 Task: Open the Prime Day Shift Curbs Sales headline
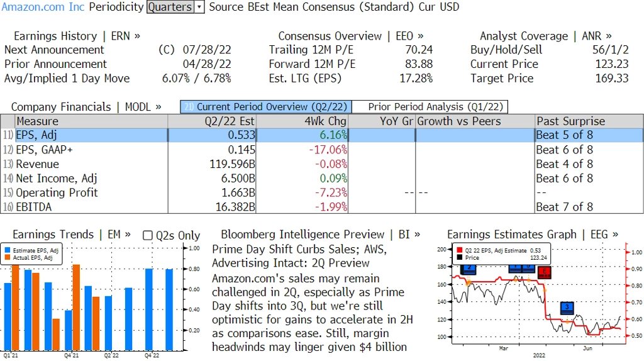pos(299,256)
